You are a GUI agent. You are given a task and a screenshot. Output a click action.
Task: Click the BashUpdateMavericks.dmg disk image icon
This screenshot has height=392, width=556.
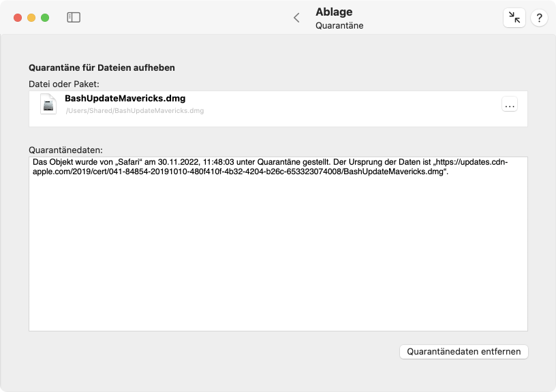point(48,103)
